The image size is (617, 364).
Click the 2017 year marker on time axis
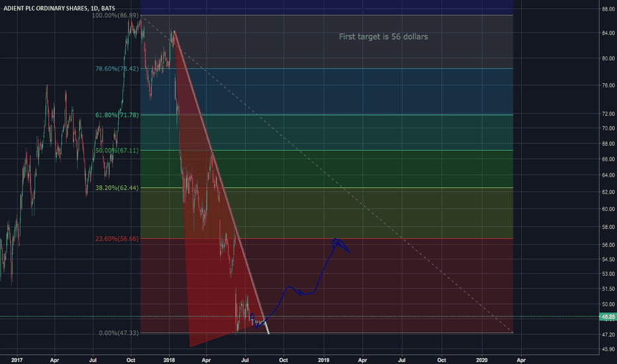click(x=17, y=360)
